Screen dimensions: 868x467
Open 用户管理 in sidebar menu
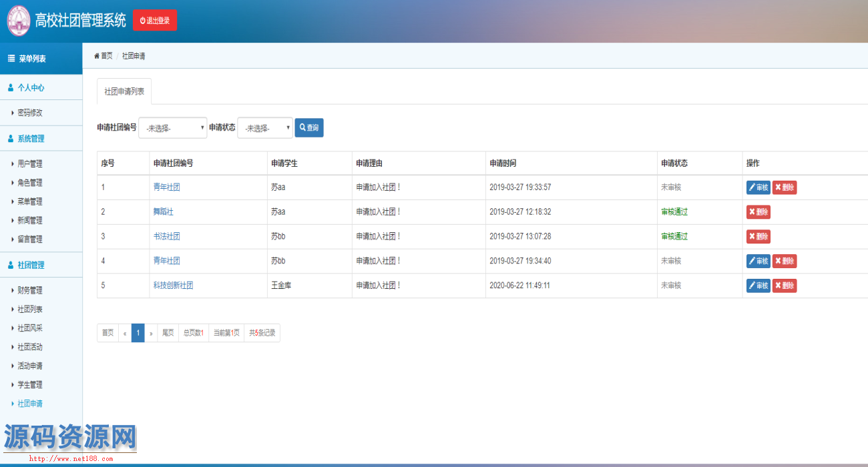[x=30, y=163]
